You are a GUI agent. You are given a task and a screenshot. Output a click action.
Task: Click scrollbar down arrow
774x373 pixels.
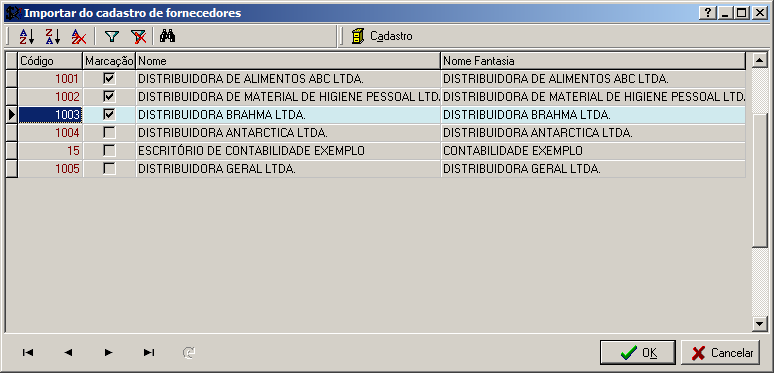(758, 323)
